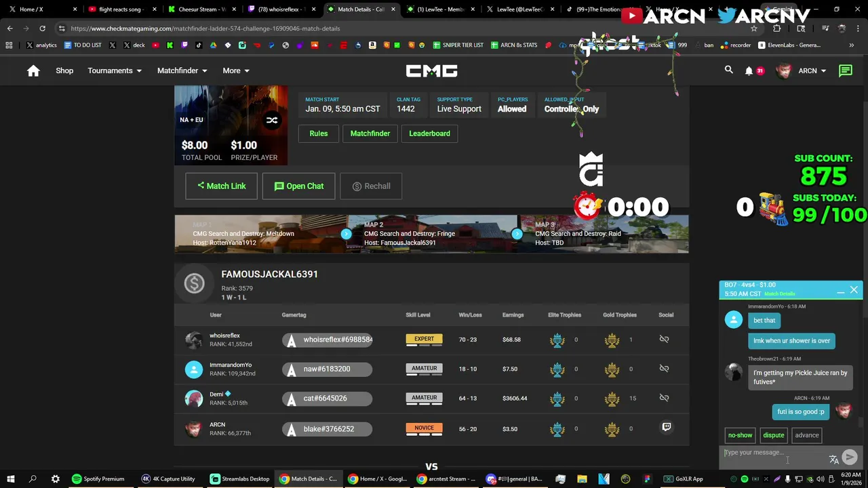The image size is (868, 488).
Task: Expand the Matchfinder dropdown menu
Action: tap(182, 70)
